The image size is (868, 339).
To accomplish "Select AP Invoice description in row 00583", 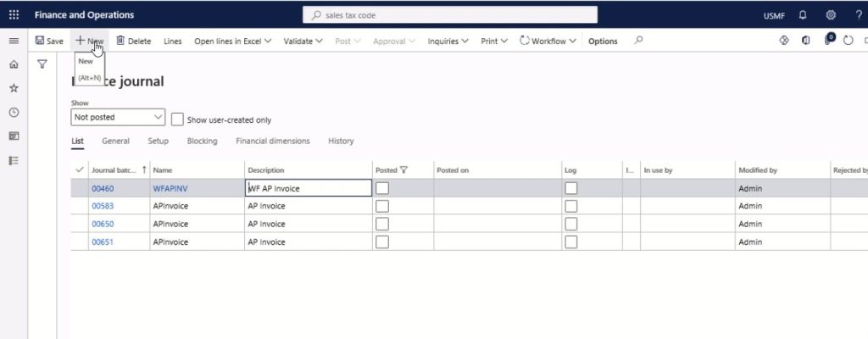I will 266,206.
